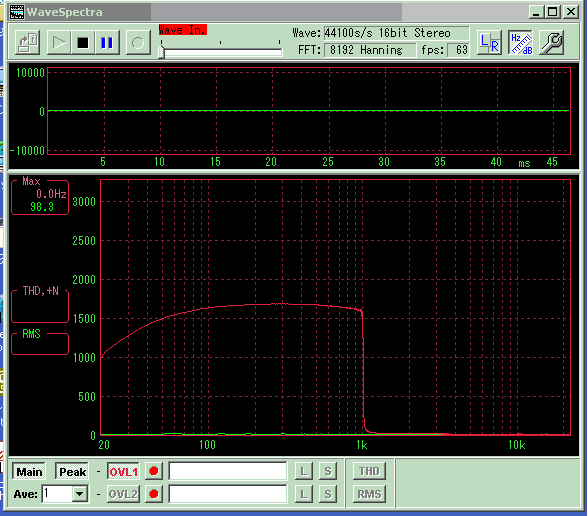588x516 pixels.
Task: Click the red record dot beside OVL1
Action: [x=154, y=471]
